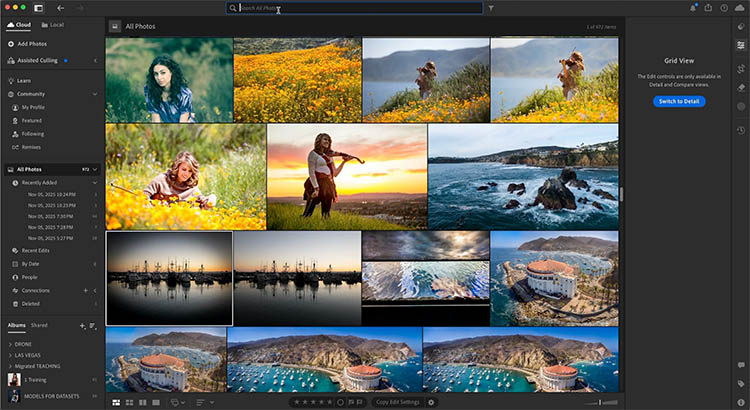The image size is (750, 410).
Task: Switch to compare view
Action: 143,403
